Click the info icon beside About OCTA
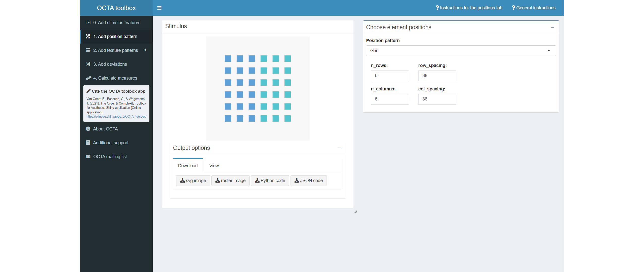Viewport: 644px width, 272px height. click(x=88, y=129)
